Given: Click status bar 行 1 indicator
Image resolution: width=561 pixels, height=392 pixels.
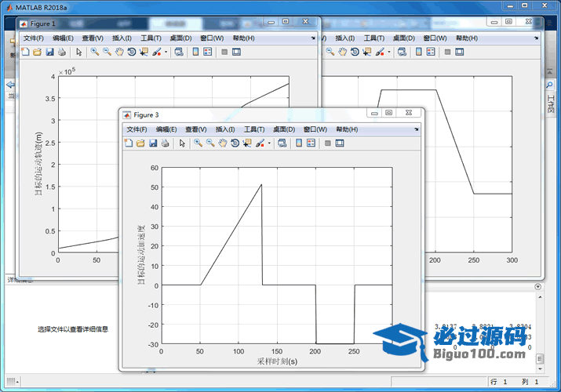Looking at the screenshot, I should coord(499,382).
